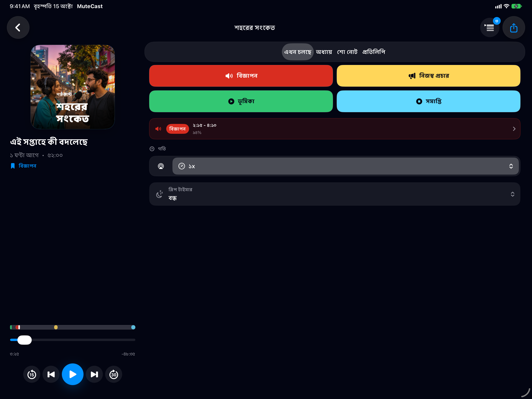Click the Wi-Fi status icon
532x399 pixels.
[x=506, y=6]
